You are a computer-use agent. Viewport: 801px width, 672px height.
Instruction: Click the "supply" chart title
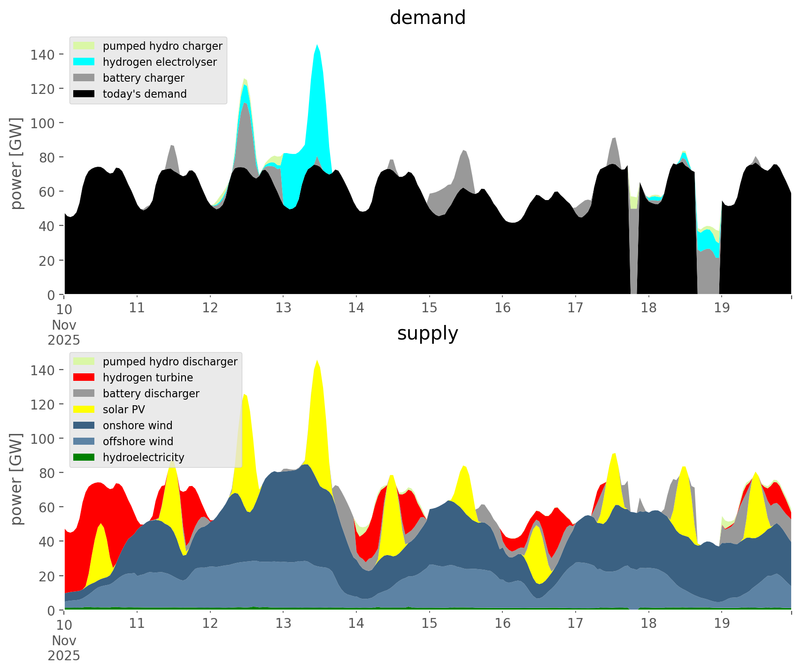(x=427, y=333)
